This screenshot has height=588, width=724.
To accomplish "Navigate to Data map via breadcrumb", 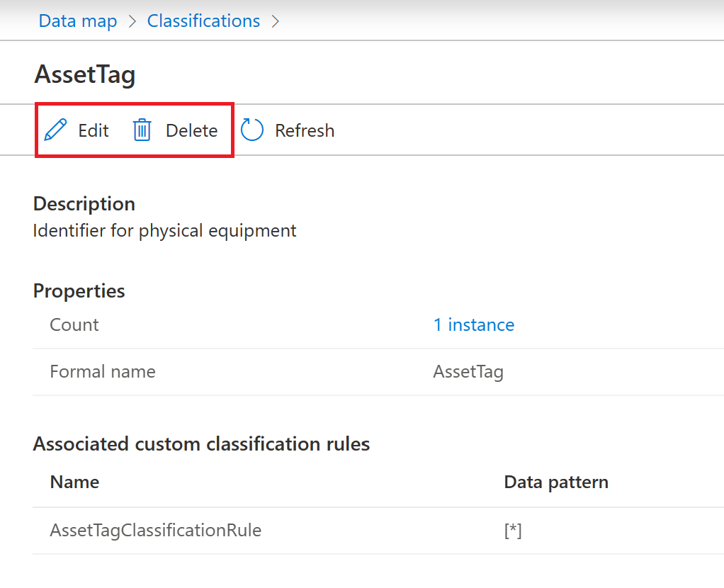I will (78, 21).
